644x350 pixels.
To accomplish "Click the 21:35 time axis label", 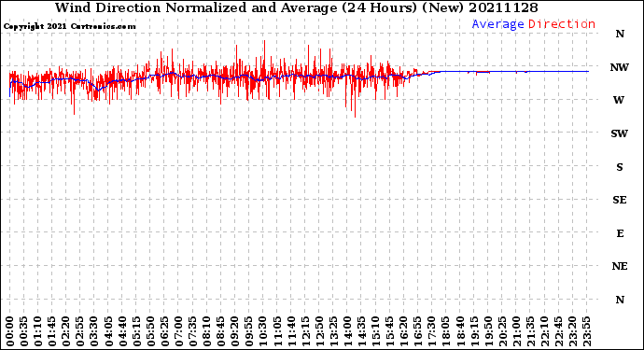I will [x=530, y=332].
